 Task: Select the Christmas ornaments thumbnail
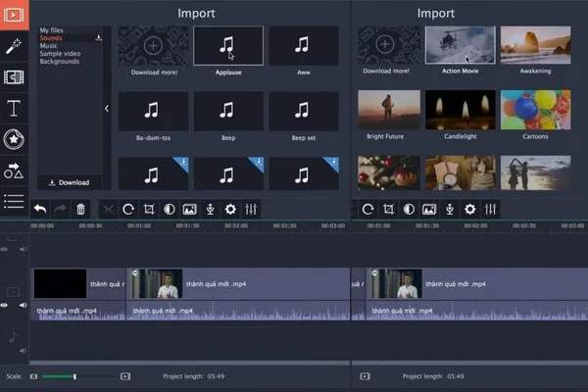(x=389, y=172)
